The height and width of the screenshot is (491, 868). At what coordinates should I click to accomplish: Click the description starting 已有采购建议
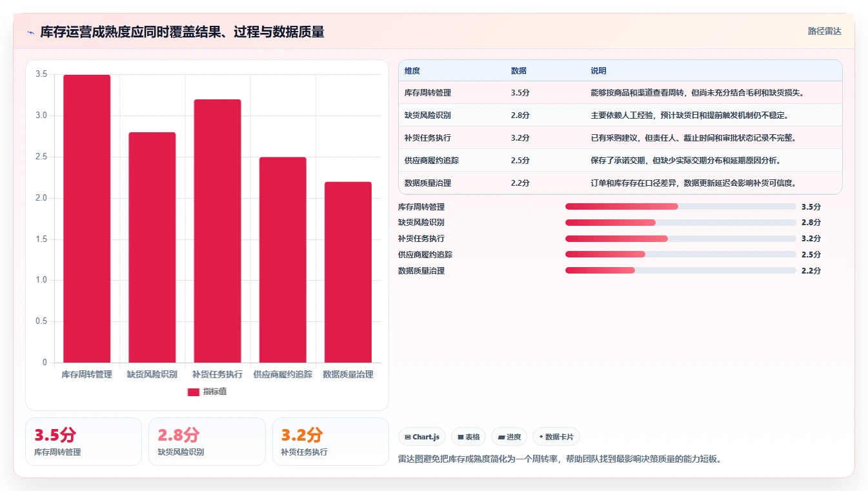pos(694,138)
